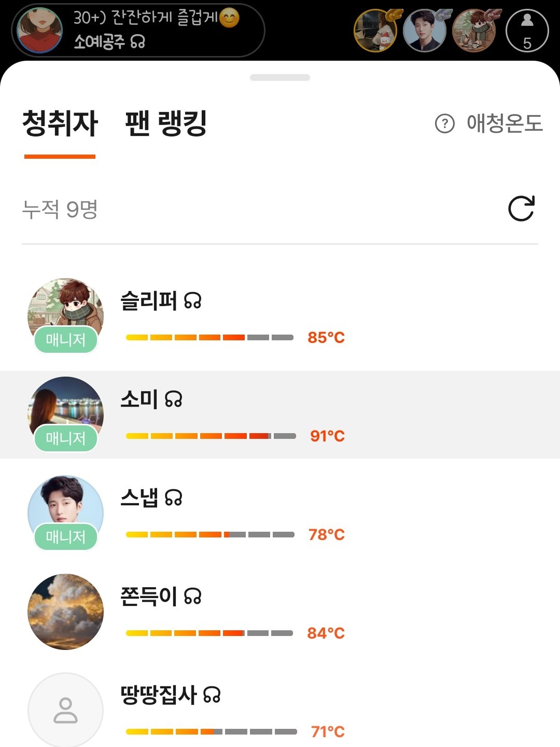Select the 청취자 tab
560x747 pixels.
click(60, 123)
